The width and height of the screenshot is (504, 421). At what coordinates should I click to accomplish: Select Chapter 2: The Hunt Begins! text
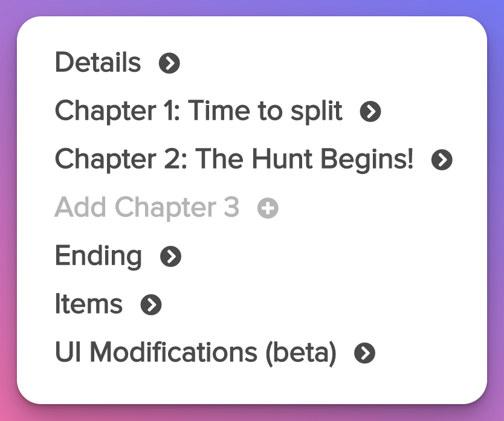coord(234,159)
